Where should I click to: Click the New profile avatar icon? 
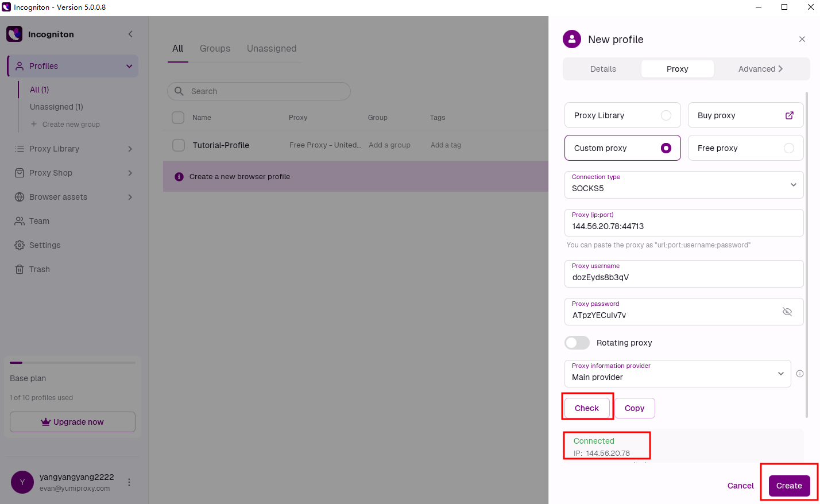tap(572, 39)
